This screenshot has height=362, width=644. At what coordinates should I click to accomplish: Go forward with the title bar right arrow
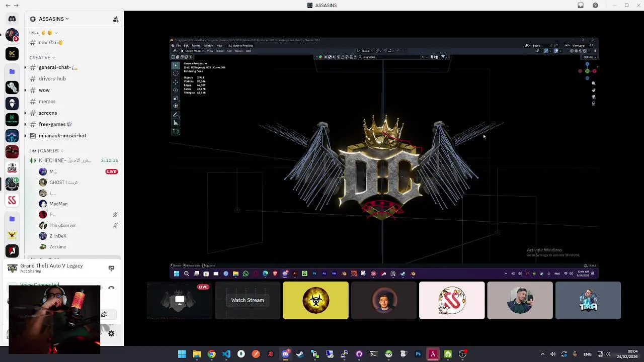(x=16, y=6)
